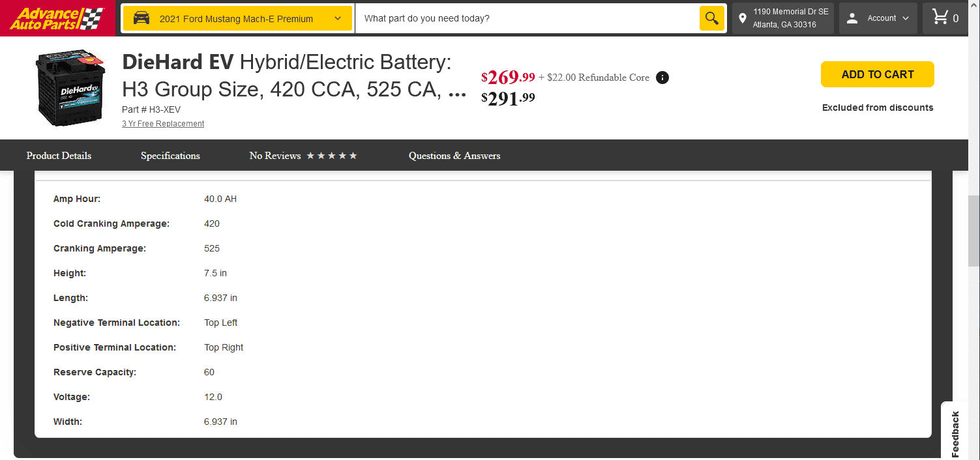The height and width of the screenshot is (460, 980).
Task: Click the Refundable Core info icon
Action: point(662,78)
